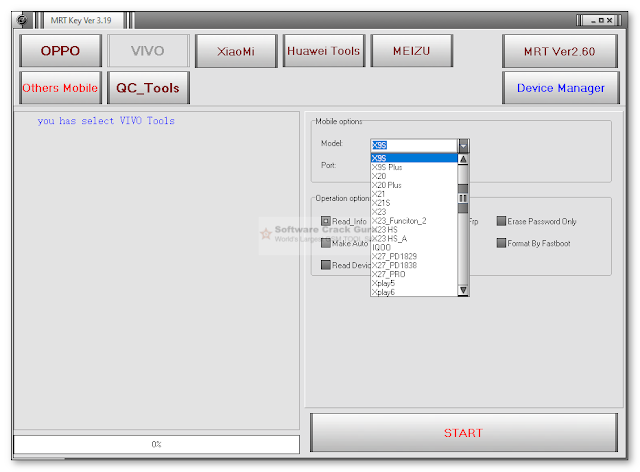This screenshot has height=472, width=640.
Task: Click the app icon in title bar
Action: (22, 20)
